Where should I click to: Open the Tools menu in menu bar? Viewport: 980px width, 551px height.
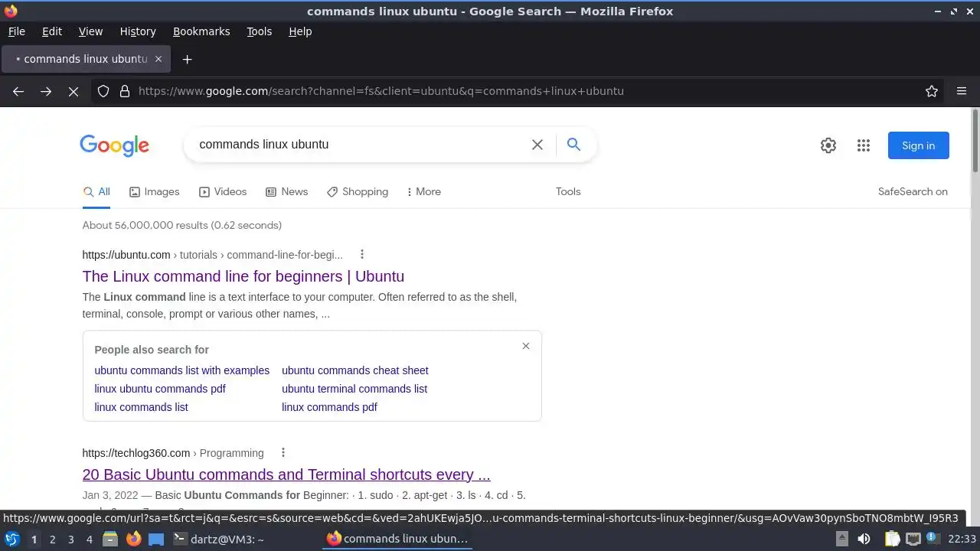[x=259, y=31]
